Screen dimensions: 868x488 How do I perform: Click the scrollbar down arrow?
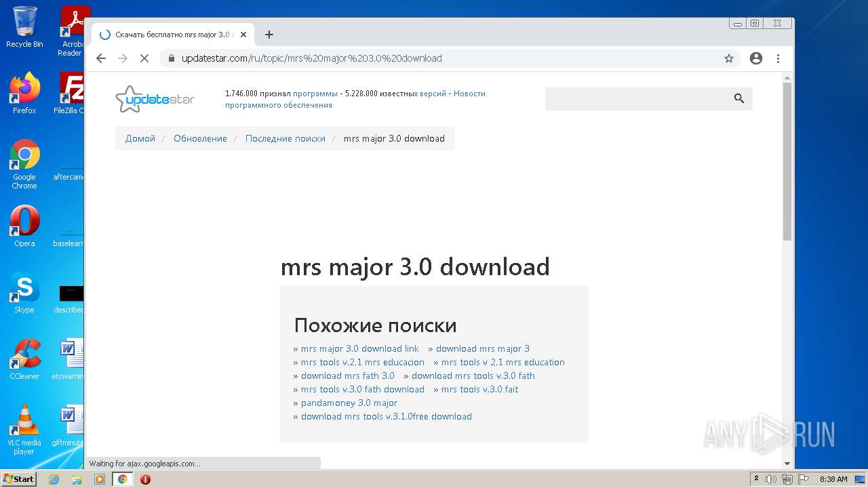pyautogui.click(x=787, y=464)
